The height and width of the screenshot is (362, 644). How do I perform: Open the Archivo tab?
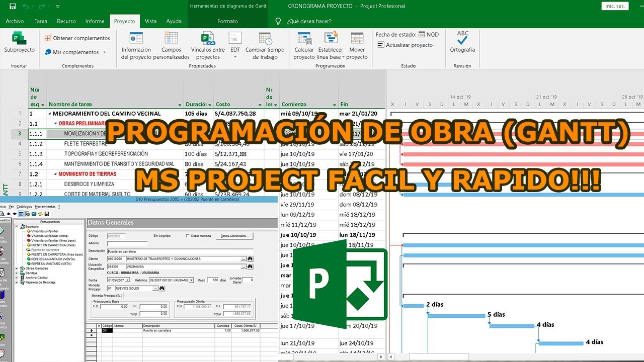click(x=15, y=21)
